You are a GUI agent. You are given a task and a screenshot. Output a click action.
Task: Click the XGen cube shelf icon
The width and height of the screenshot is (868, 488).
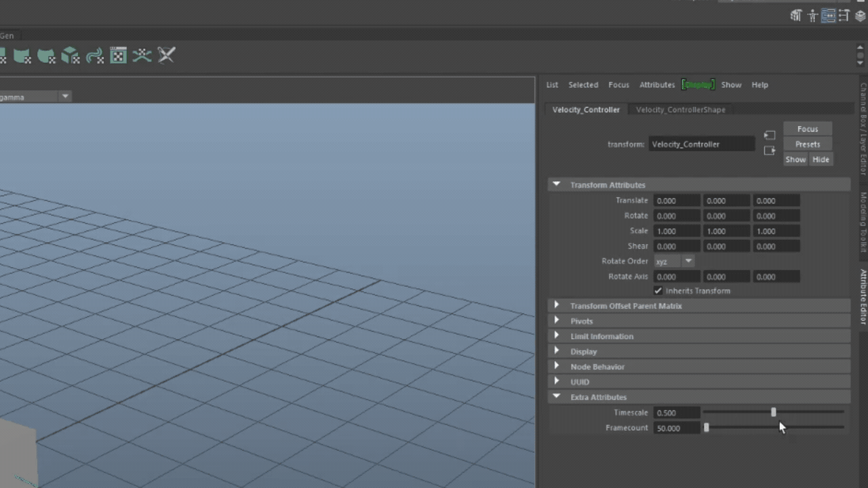point(71,56)
